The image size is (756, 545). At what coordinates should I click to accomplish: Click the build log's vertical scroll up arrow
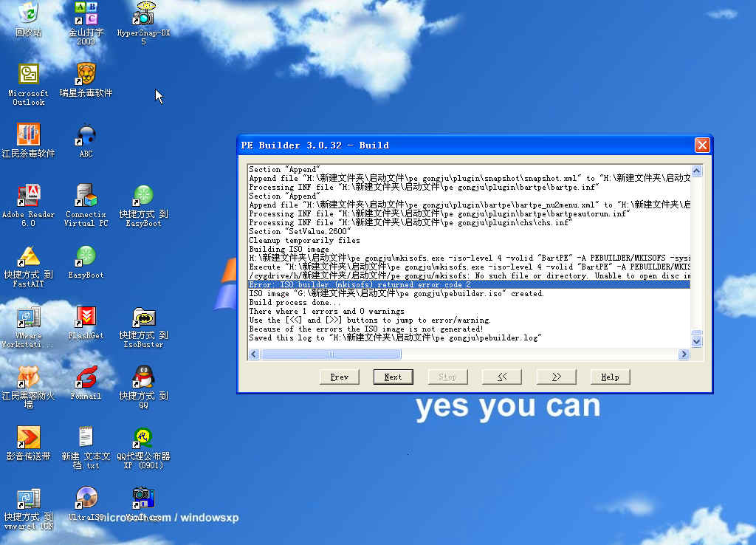pos(697,171)
